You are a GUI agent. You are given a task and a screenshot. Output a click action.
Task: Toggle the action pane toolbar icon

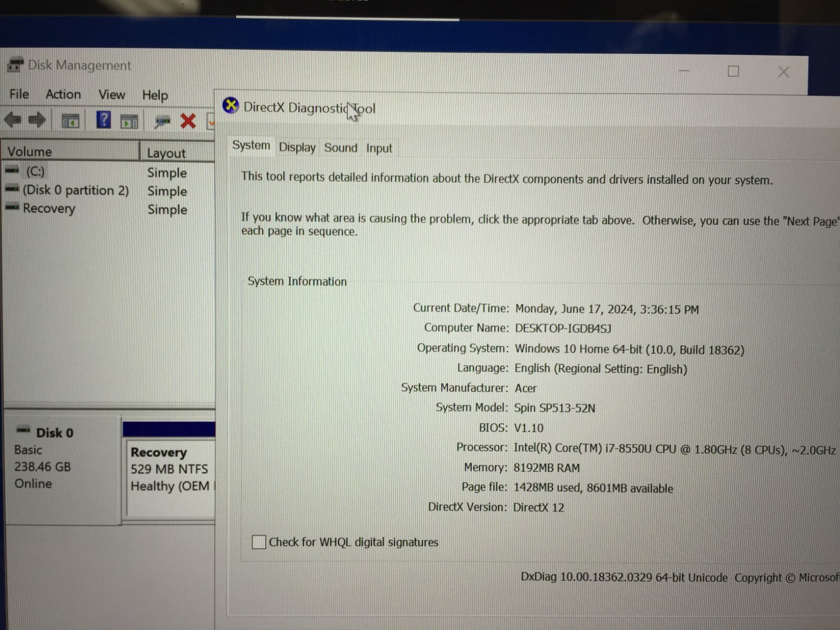pyautogui.click(x=129, y=121)
